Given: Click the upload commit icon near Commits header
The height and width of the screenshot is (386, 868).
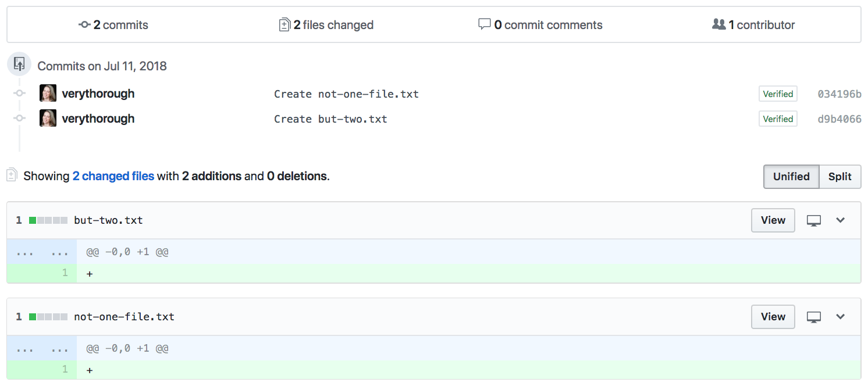Looking at the screenshot, I should (19, 63).
